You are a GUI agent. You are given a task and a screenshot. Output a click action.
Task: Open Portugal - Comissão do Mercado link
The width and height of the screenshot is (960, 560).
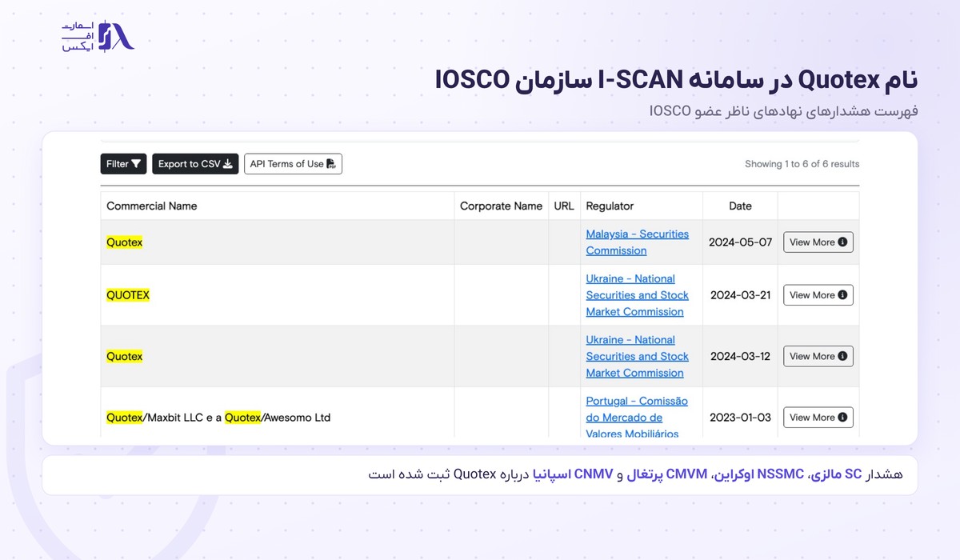[637, 418]
